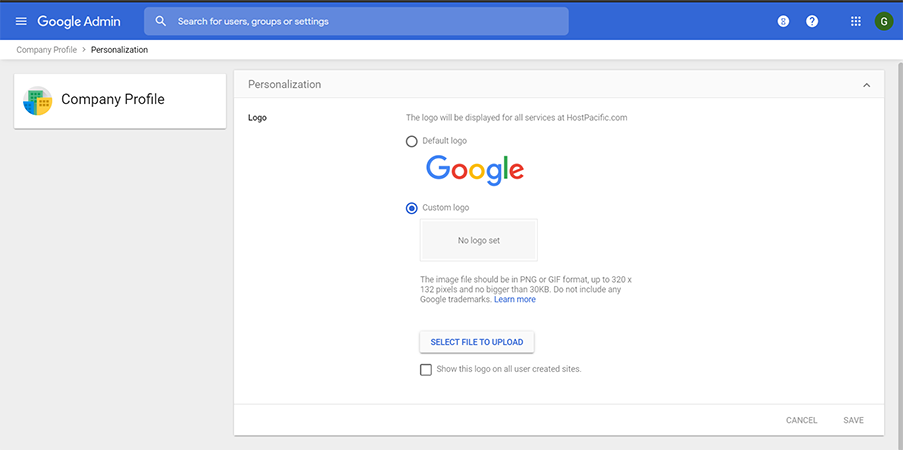Click the search magnifier icon

pos(161,21)
